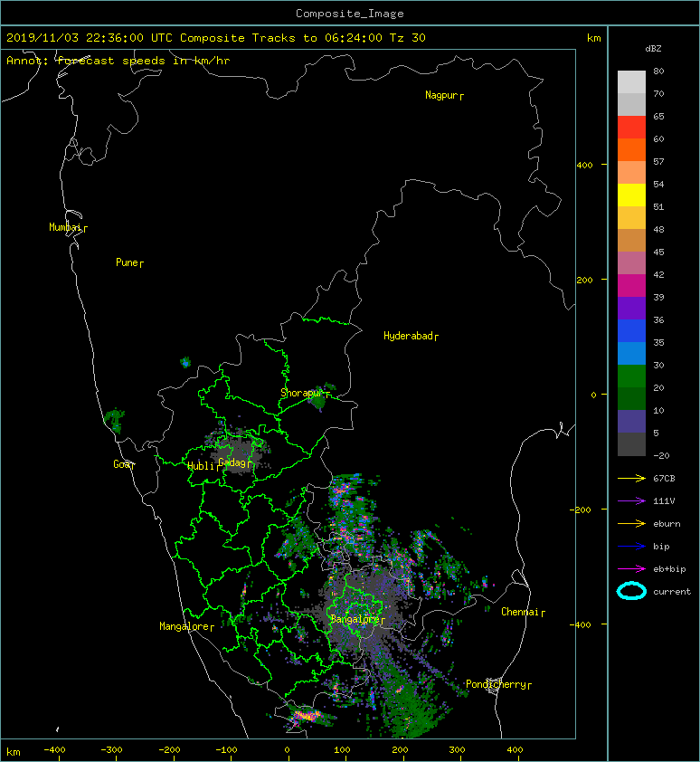
Task: Select the 42 dBZ magenta swatch
Action: 631,285
